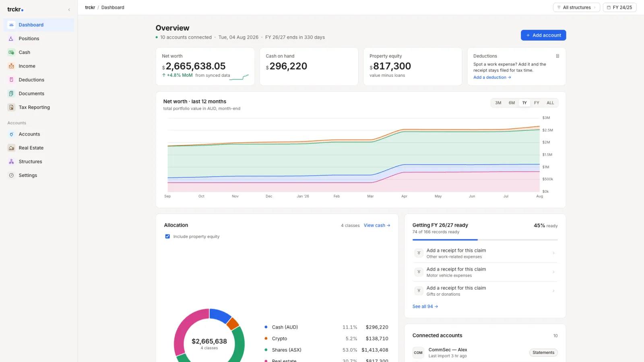The width and height of the screenshot is (644, 362).
Task: Click the Documents sidebar icon
Action: [11, 93]
